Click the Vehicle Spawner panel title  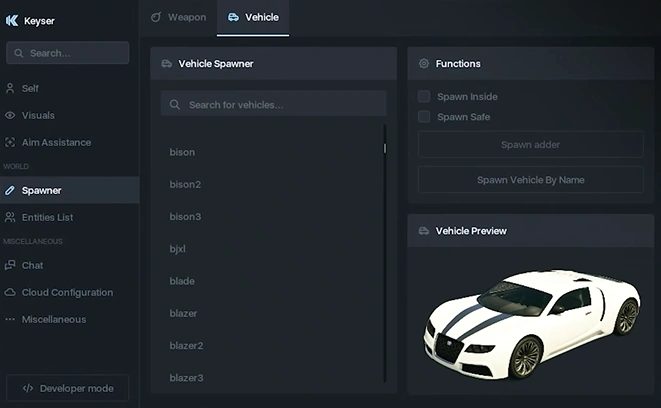coord(216,64)
